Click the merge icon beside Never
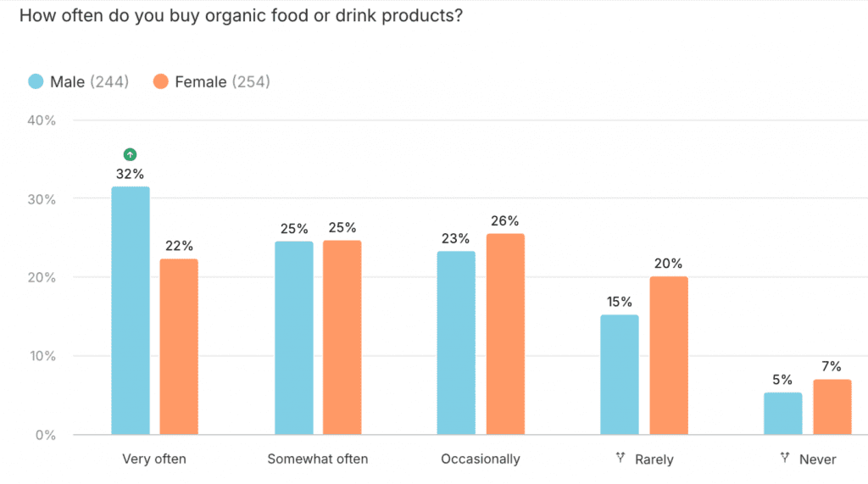 pyautogui.click(x=785, y=459)
